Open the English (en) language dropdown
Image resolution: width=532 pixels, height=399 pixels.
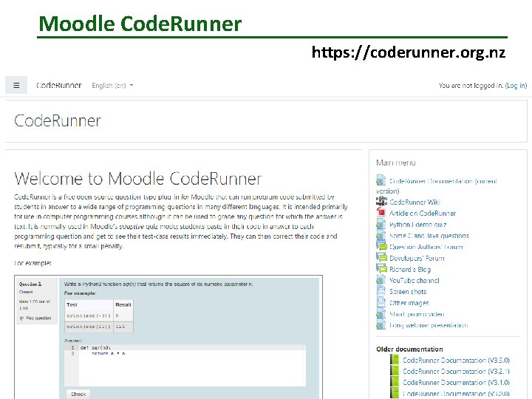(112, 86)
